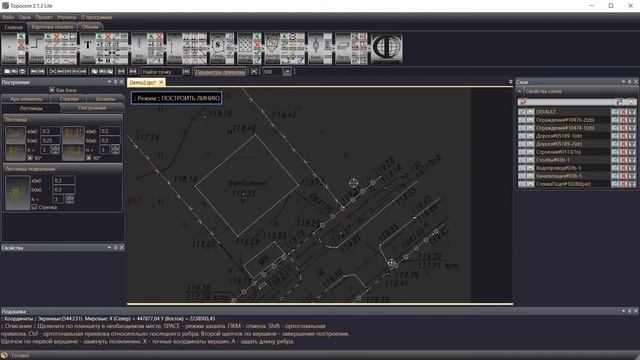The image size is (640, 360).
Task: Click filter funnel icon for DEFAULT layer
Action: 631,111
